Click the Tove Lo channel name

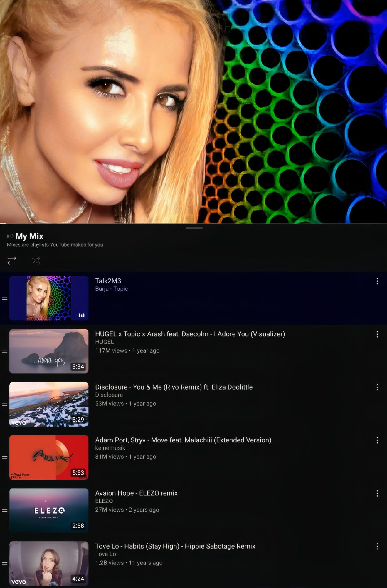coord(106,554)
